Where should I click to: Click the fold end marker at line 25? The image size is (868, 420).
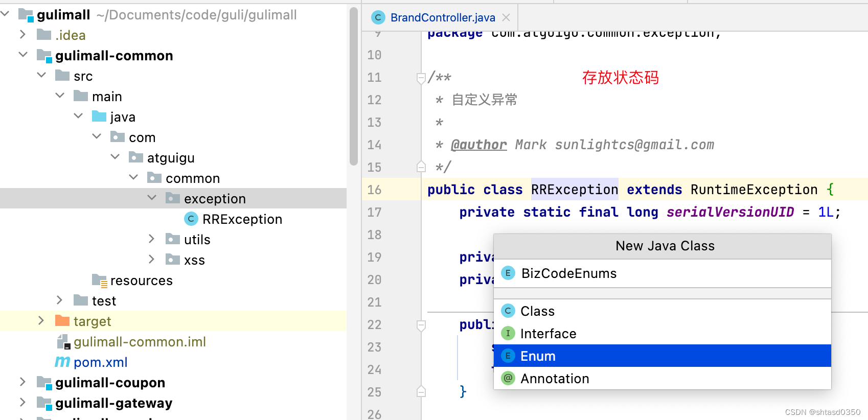click(421, 391)
